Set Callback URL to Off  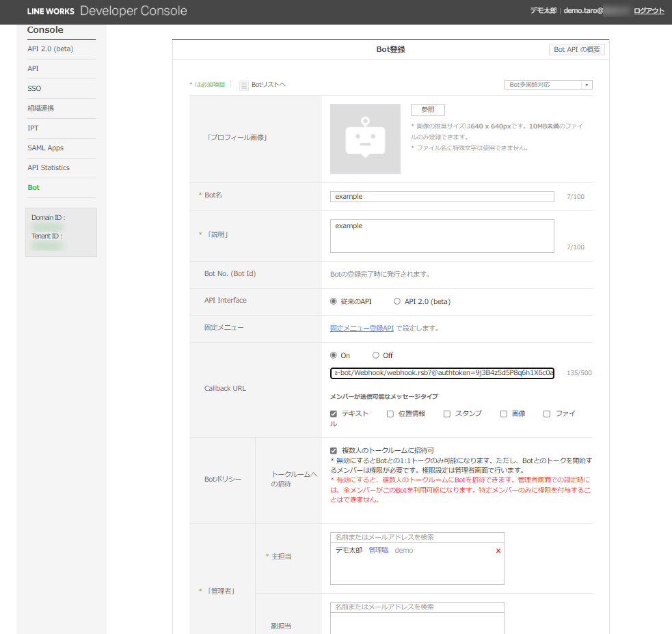[376, 355]
